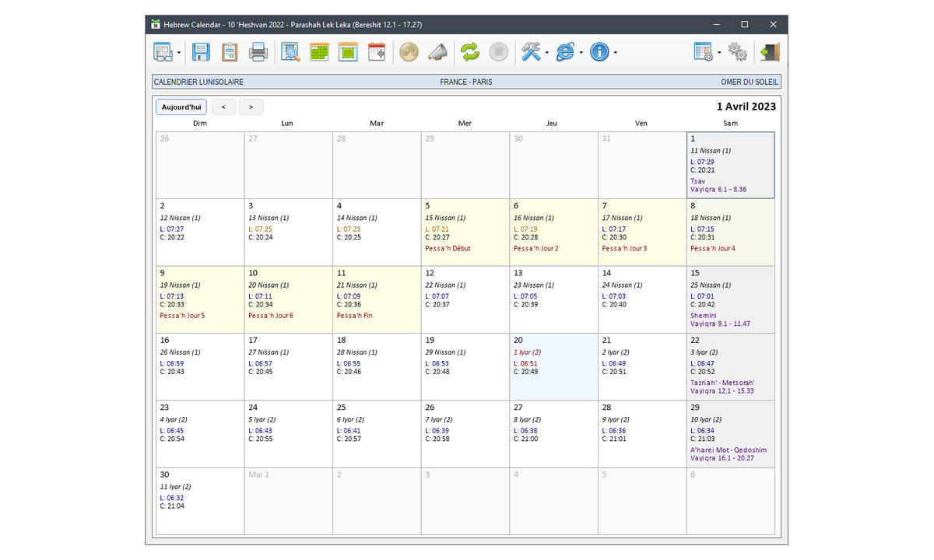Select April 29 A'harei Mot - Qedoshim cell
Image resolution: width=934 pixels, height=560 pixels.
(x=730, y=434)
